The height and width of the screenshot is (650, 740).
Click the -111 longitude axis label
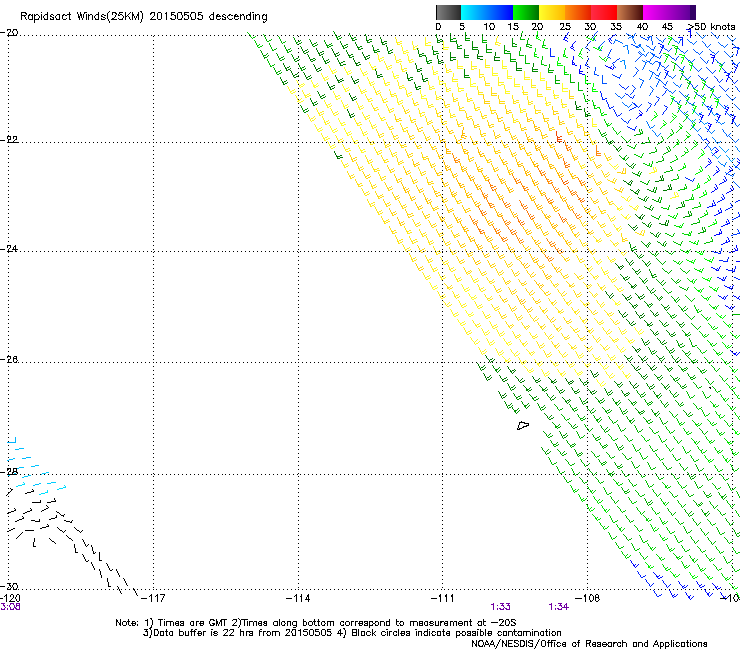[443, 598]
